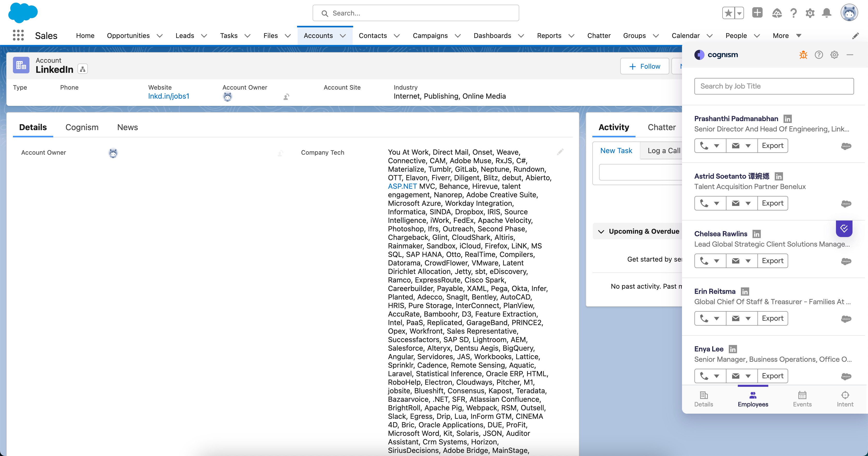Click the Favorites star icon
This screenshot has height=456, width=868.
click(x=729, y=13)
